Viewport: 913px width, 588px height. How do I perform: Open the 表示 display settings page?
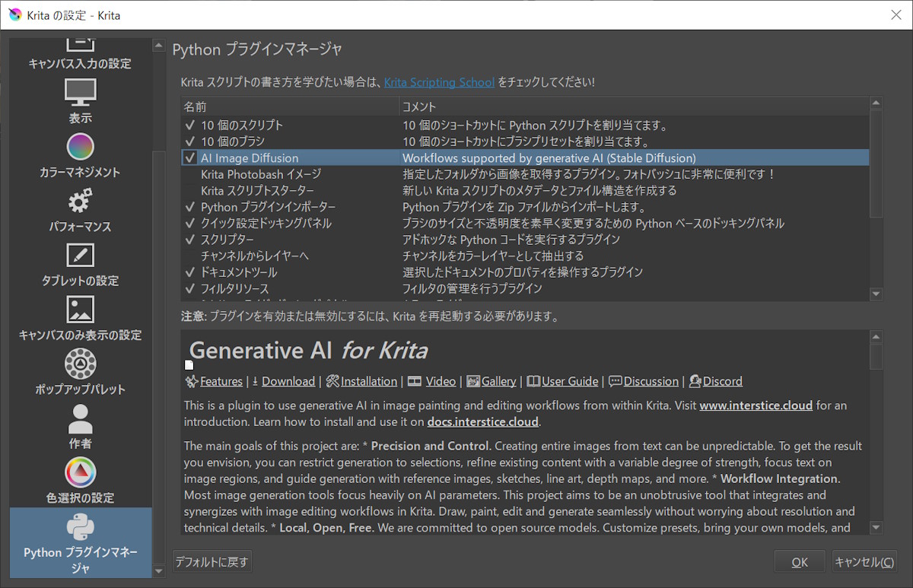[80, 101]
